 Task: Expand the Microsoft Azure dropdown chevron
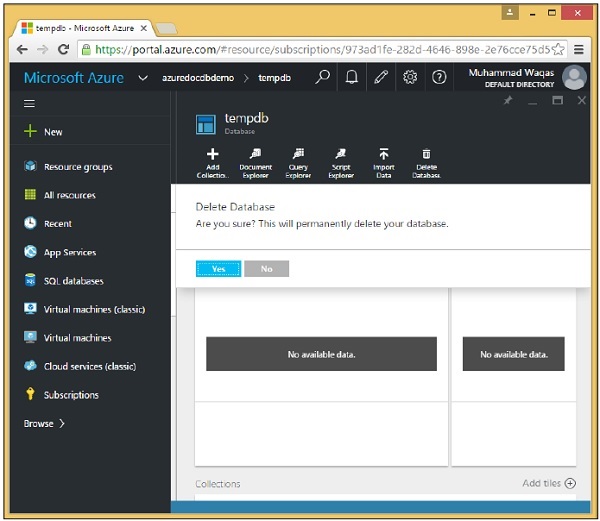pyautogui.click(x=143, y=78)
